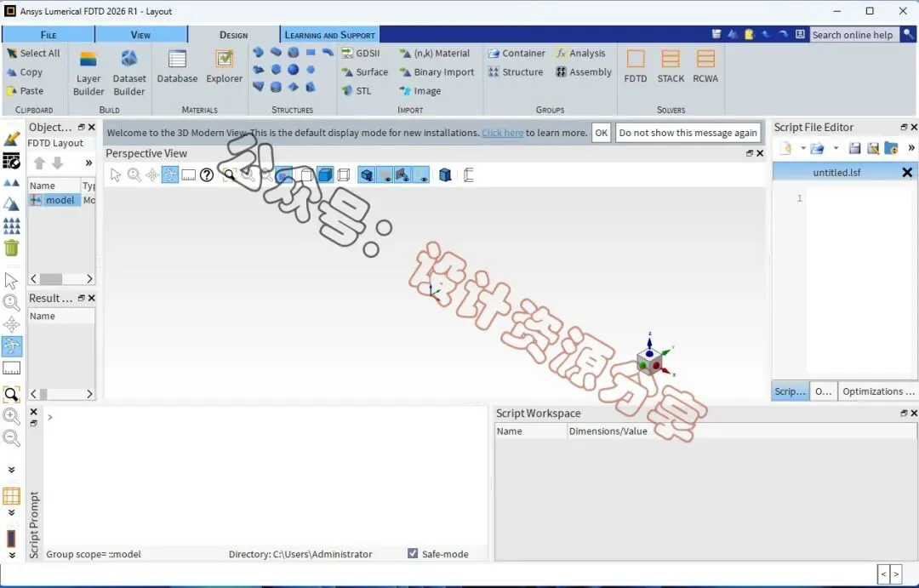Click the delete trash can icon
The image size is (919, 588).
click(x=12, y=248)
